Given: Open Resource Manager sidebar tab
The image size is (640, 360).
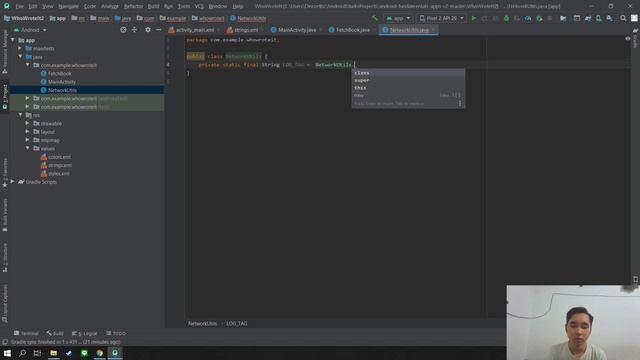Looking at the screenshot, I should (x=5, y=52).
